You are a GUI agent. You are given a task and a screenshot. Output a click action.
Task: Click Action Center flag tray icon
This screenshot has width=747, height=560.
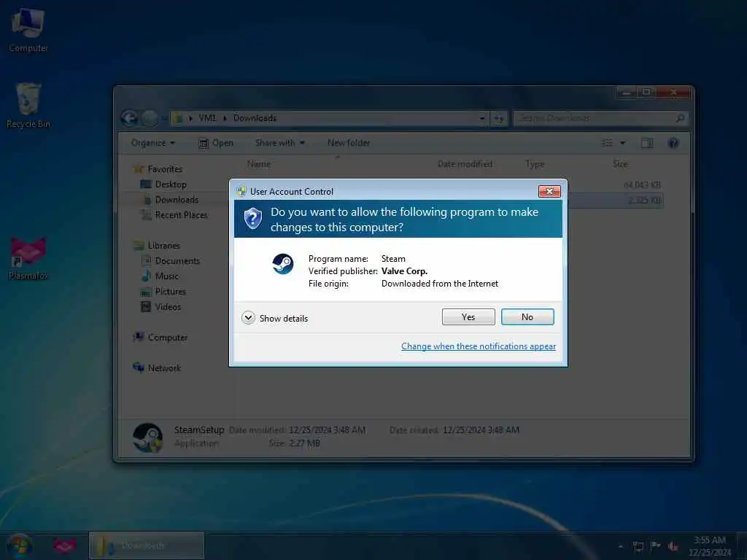pos(656,545)
